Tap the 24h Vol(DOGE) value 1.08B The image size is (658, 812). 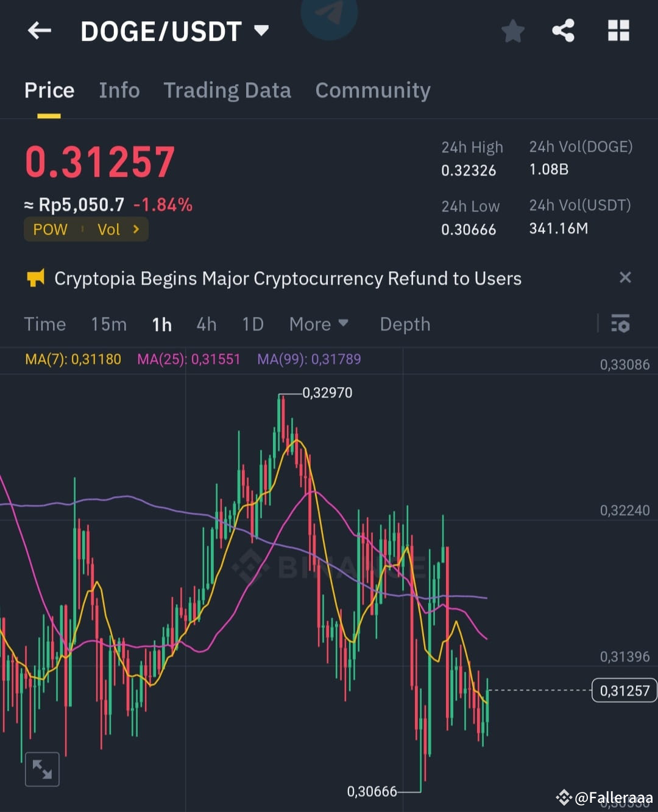pos(549,169)
